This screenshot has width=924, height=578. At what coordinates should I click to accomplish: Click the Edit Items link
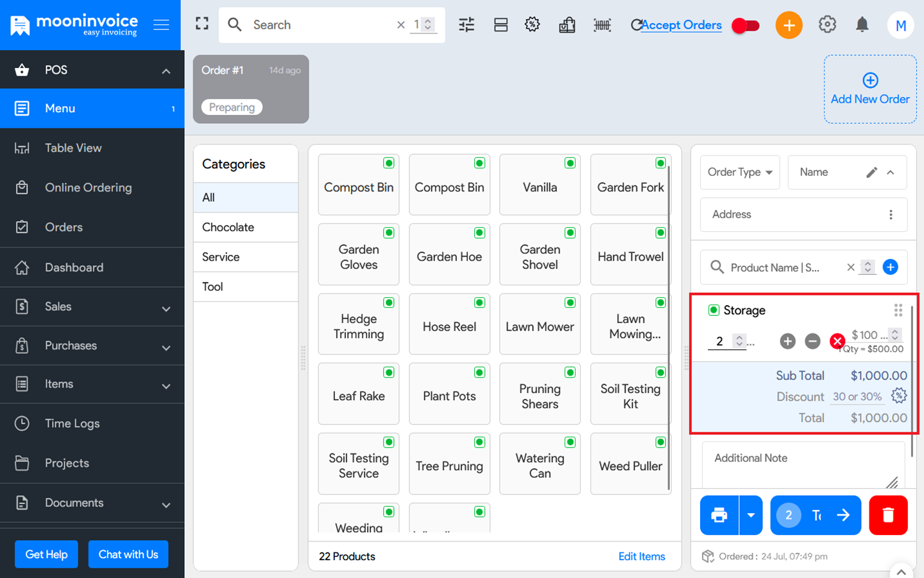(x=642, y=556)
